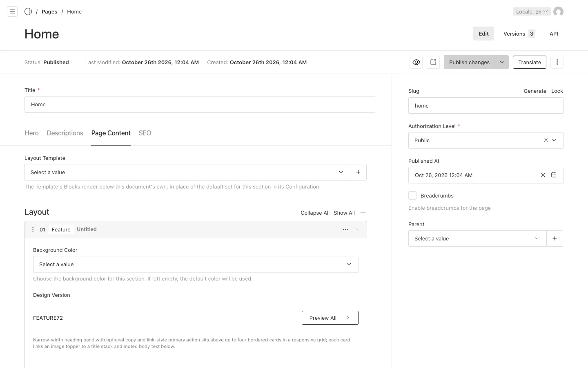Add new Layout Template with plus icon
The width and height of the screenshot is (588, 368).
[358, 172]
